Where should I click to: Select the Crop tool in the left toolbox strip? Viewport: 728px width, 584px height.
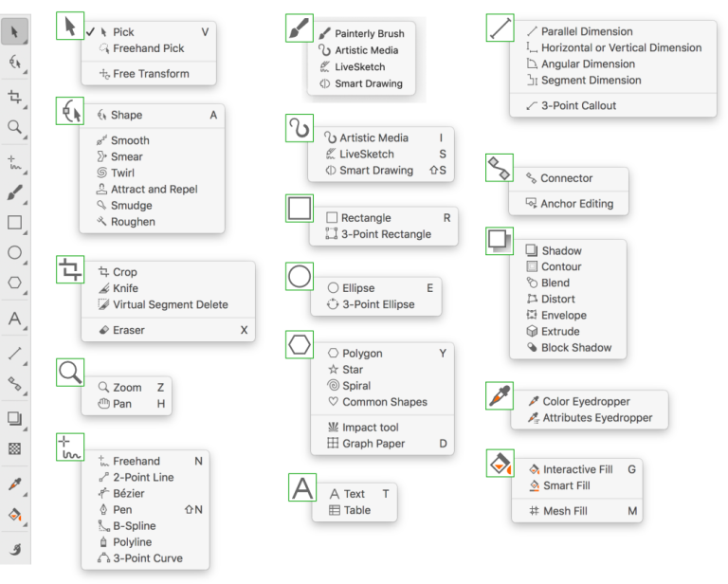pyautogui.click(x=15, y=96)
